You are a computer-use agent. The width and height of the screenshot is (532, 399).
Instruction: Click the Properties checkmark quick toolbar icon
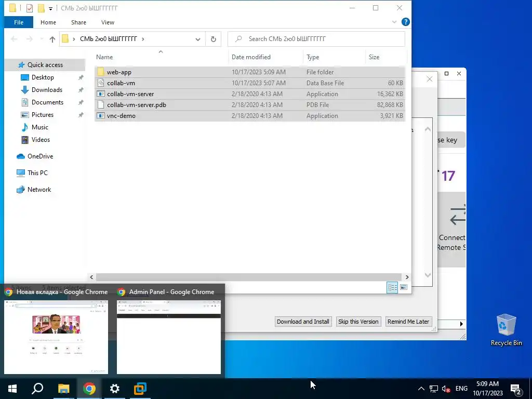30,8
